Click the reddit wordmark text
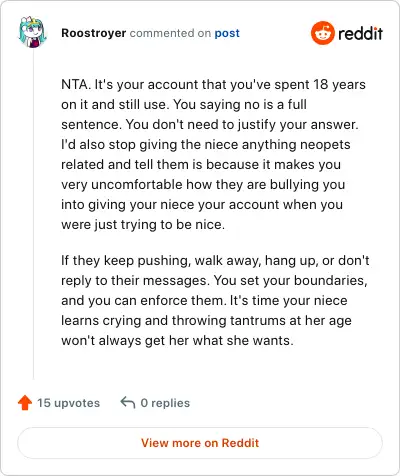The height and width of the screenshot is (476, 400). pyautogui.click(x=360, y=33)
